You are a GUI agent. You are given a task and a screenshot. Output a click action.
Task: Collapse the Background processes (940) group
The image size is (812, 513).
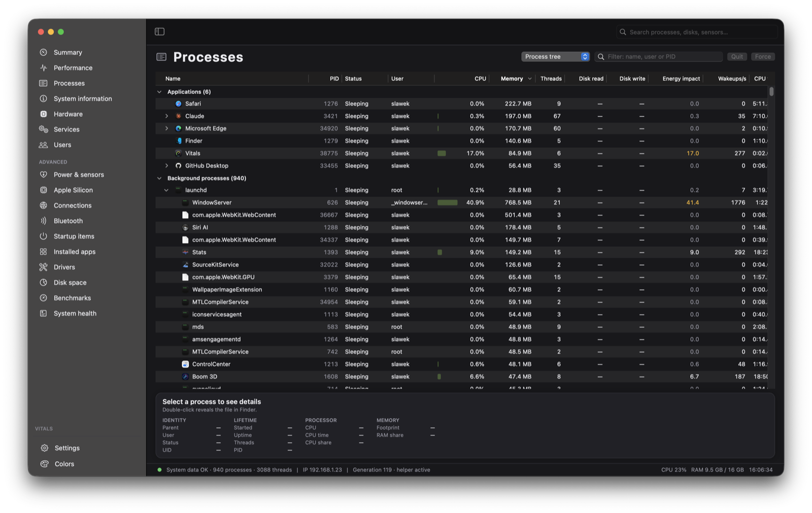point(159,178)
